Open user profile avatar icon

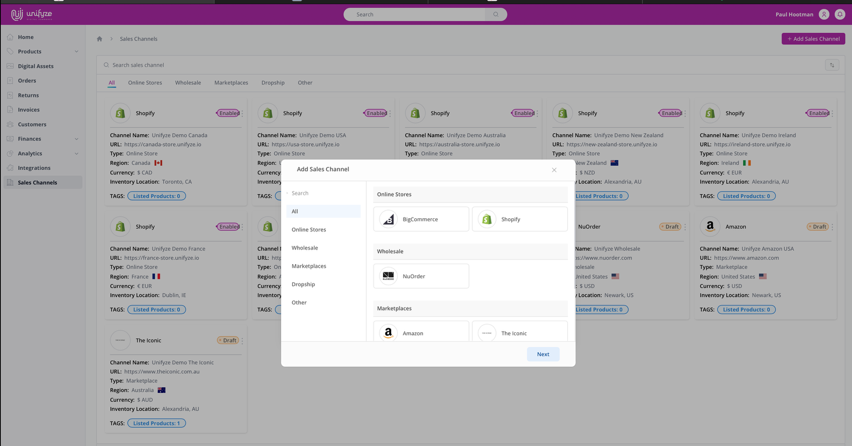pos(824,15)
